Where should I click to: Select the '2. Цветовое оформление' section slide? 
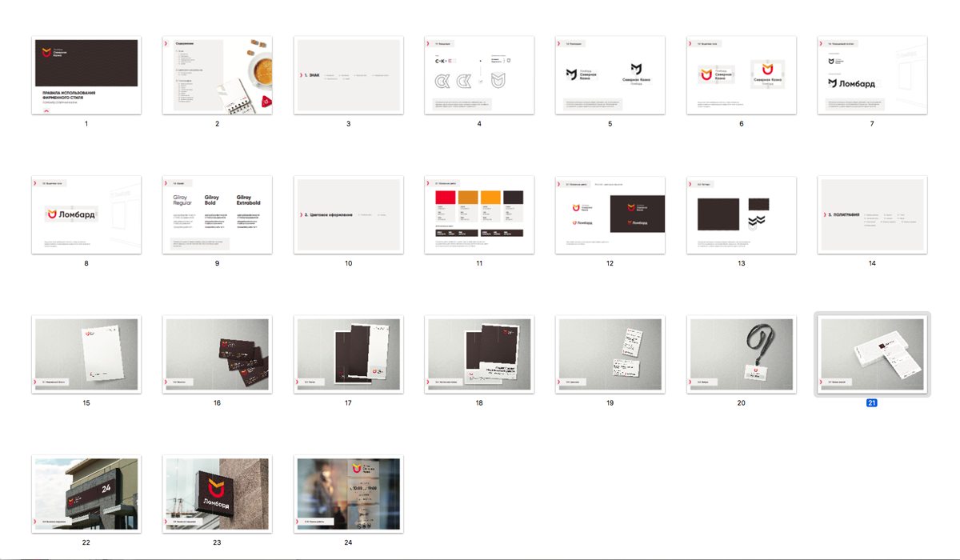(x=348, y=215)
